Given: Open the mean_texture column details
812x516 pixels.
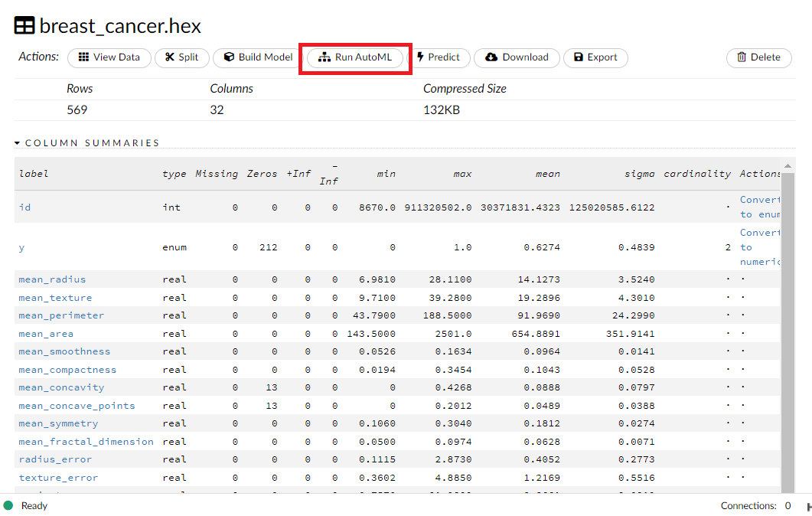Looking at the screenshot, I should click(55, 298).
